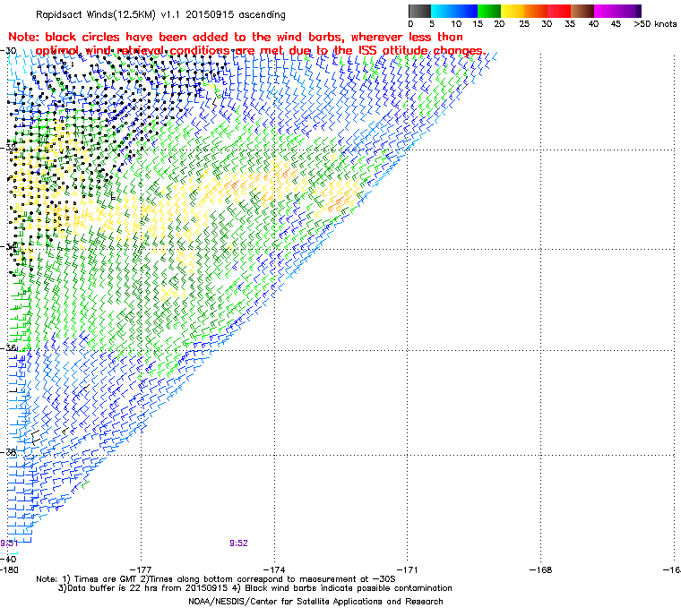The width and height of the screenshot is (681, 616).
Task: Click the '-40' latitude axis label
Action: (8, 559)
